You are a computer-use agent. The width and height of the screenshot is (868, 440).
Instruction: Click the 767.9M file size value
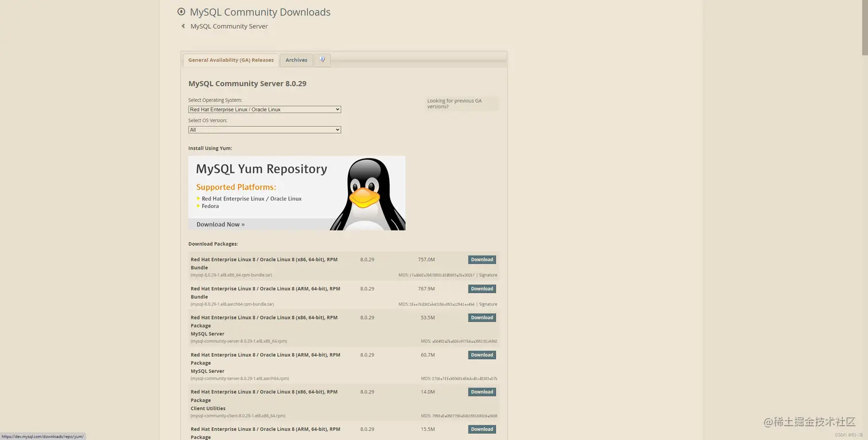click(427, 289)
